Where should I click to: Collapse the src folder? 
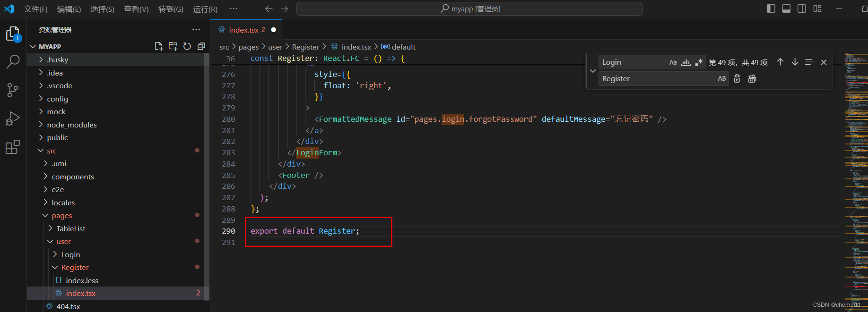pyautogui.click(x=41, y=151)
